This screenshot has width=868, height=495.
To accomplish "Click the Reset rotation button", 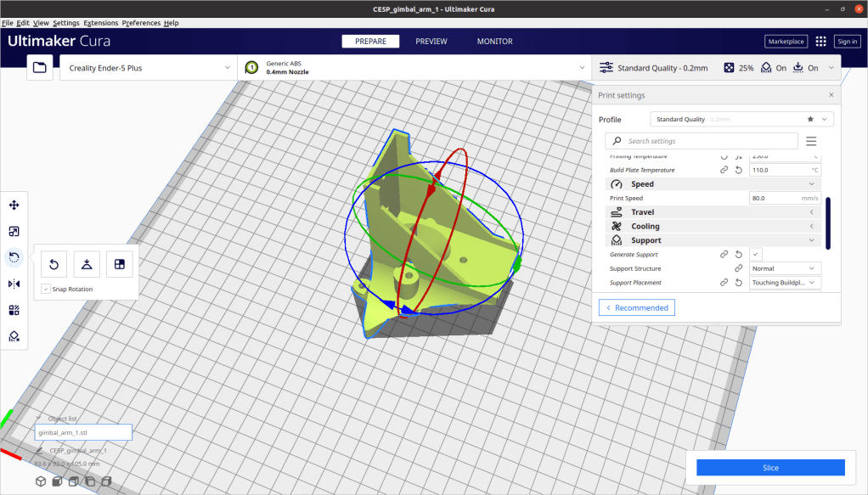I will tap(54, 264).
